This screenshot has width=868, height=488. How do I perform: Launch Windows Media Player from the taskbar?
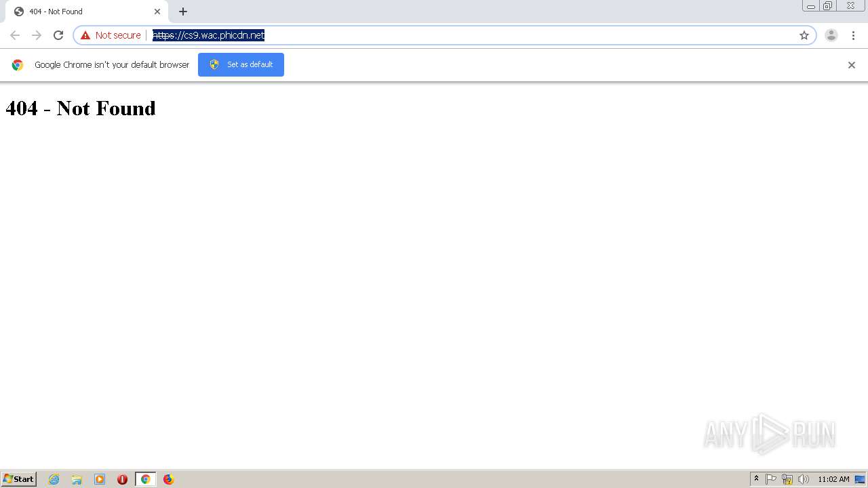[100, 479]
